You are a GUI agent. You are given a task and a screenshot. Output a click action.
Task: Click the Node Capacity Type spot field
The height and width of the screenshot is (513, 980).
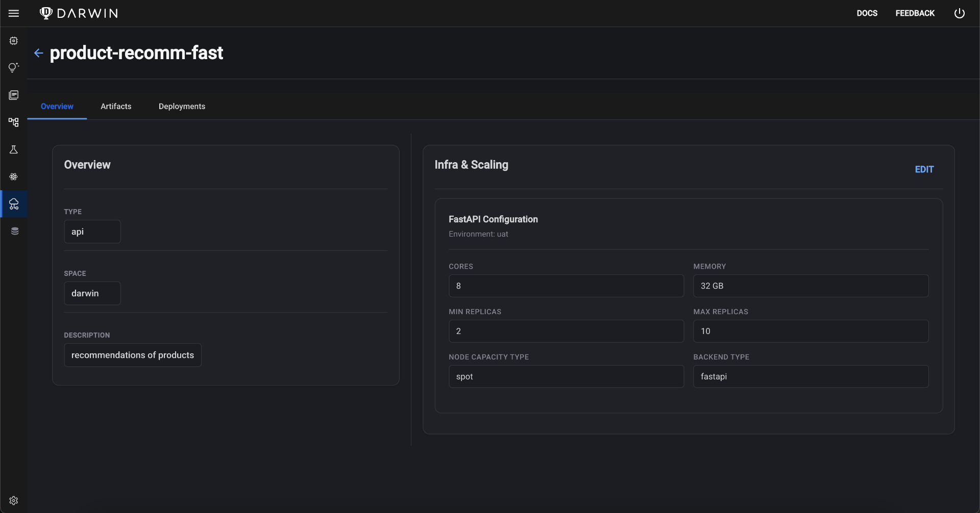566,376
